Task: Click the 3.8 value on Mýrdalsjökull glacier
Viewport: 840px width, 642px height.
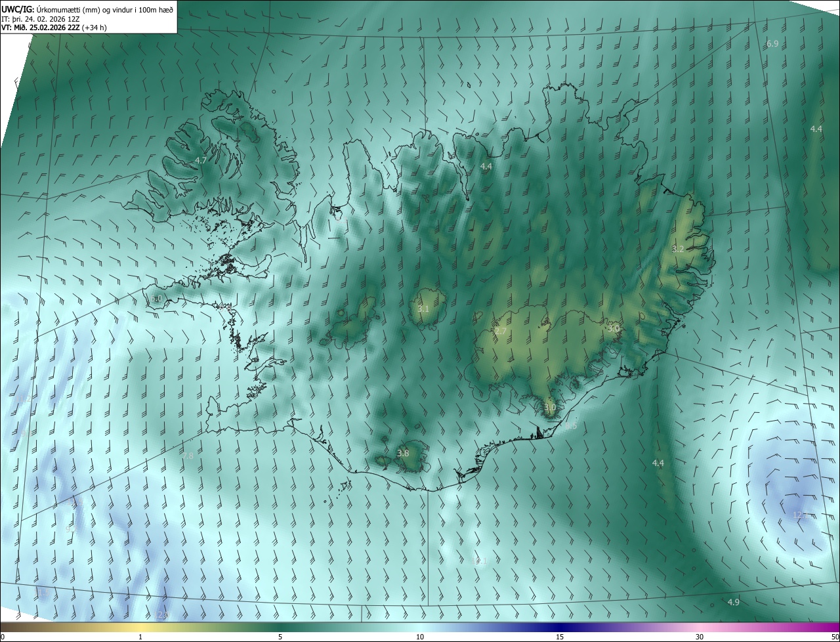Action: (403, 453)
